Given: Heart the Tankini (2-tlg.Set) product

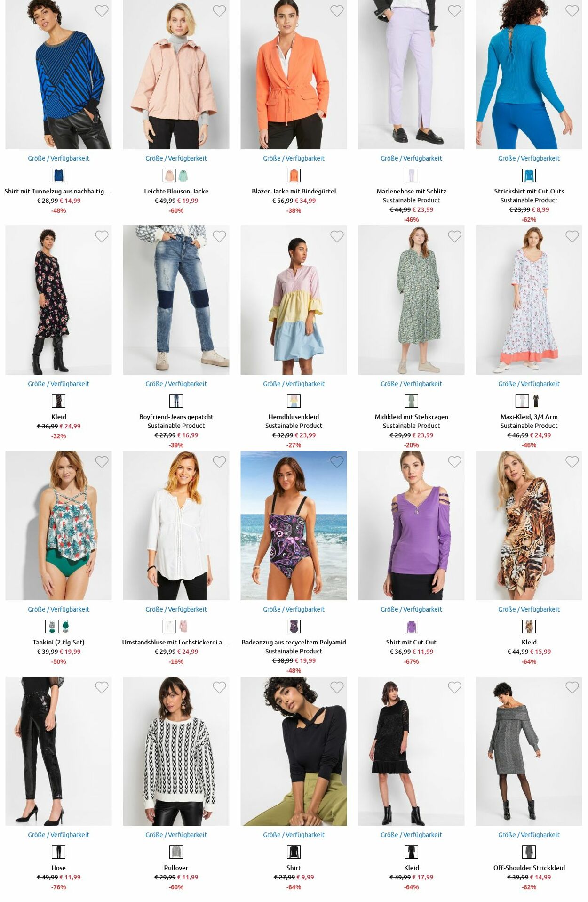Looking at the screenshot, I should (102, 462).
